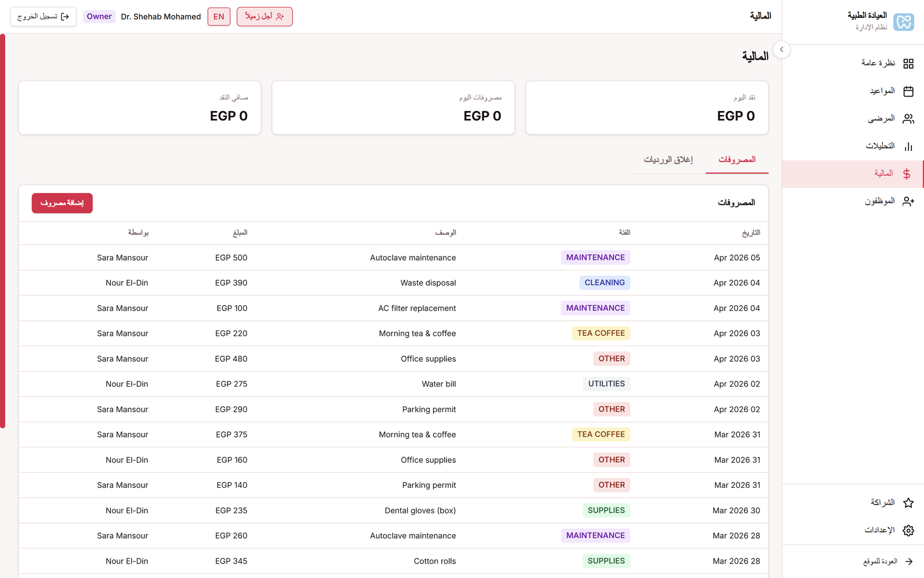
Task: Open appointments via the calendar icon
Action: click(908, 91)
